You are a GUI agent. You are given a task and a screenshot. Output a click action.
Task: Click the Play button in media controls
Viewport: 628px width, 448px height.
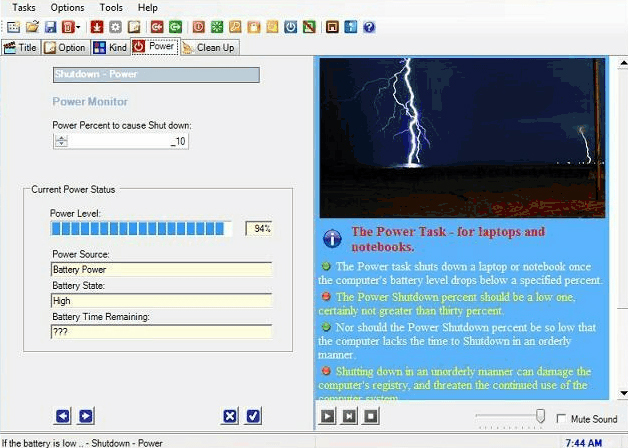point(327,416)
